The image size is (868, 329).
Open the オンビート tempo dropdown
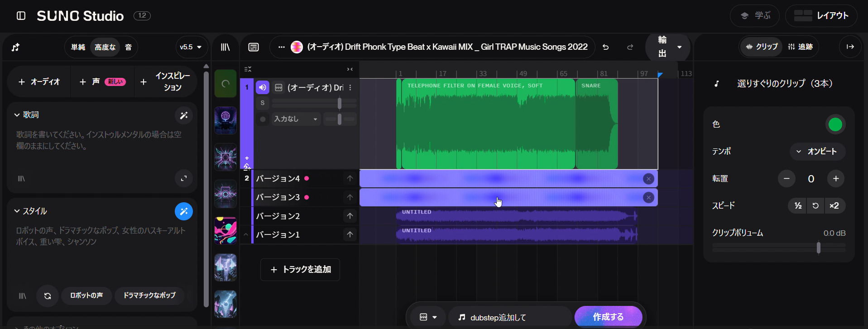818,151
